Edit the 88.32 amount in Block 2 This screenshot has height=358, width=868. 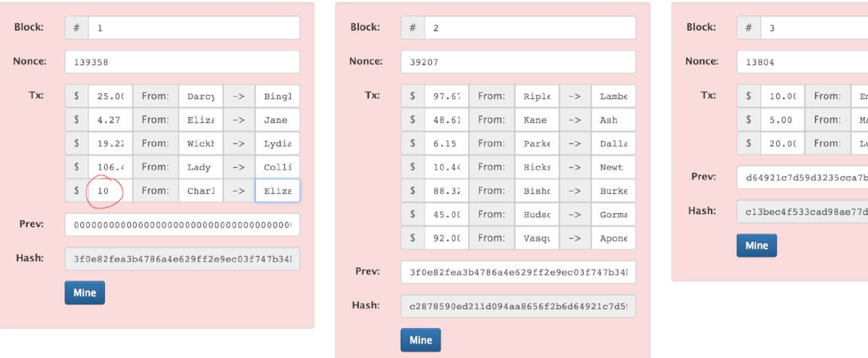(447, 191)
